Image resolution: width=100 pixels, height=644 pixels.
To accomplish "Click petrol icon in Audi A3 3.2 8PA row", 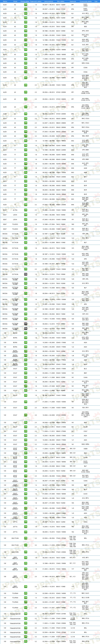I will pos(26,136).
